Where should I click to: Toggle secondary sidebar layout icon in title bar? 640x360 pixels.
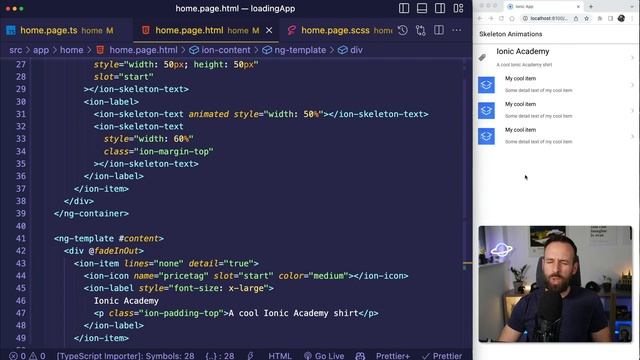tap(440, 8)
